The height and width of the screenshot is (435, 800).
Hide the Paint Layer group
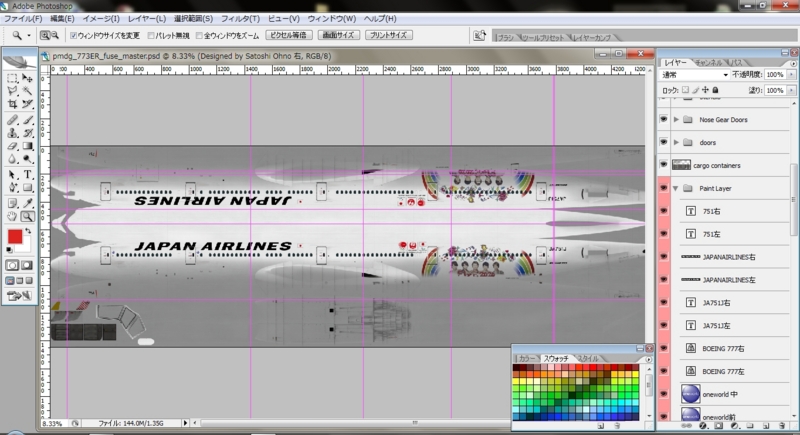(663, 188)
